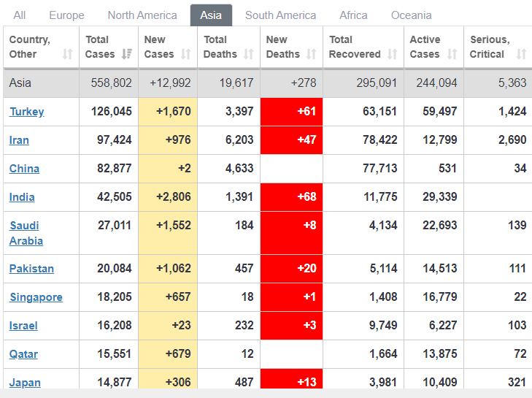Follow the Singapore link
This screenshot has height=398, width=532.
coord(36,297)
